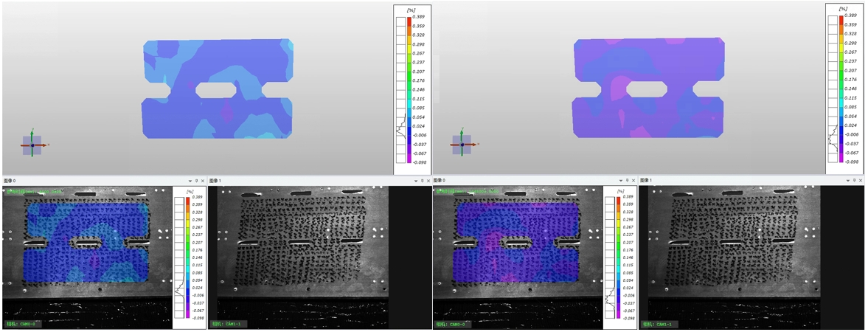Pin the first 图像 0 panel on the left

[196, 181]
